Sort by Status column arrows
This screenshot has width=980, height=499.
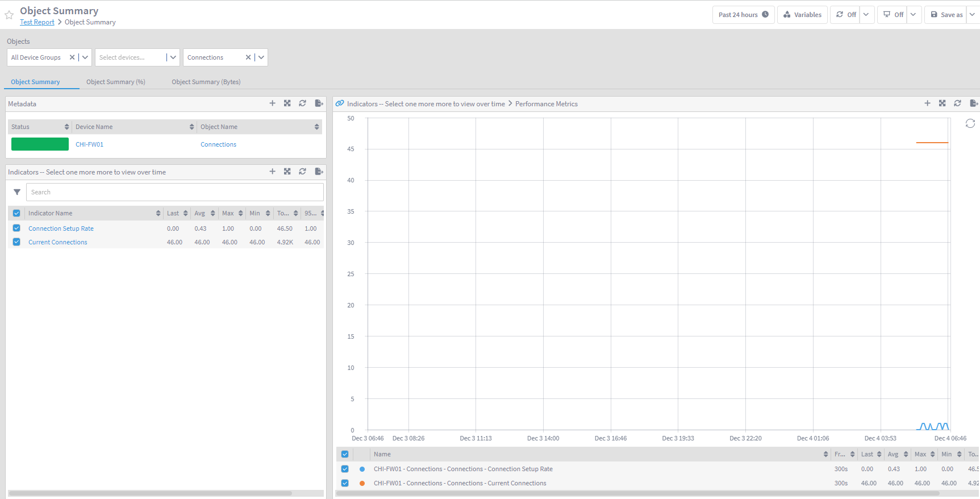66,127
